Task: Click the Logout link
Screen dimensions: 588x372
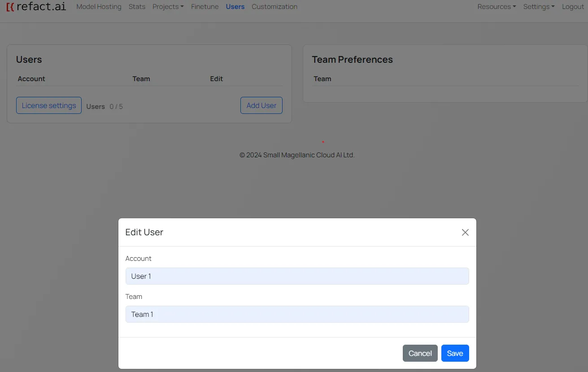Action: coord(573,7)
